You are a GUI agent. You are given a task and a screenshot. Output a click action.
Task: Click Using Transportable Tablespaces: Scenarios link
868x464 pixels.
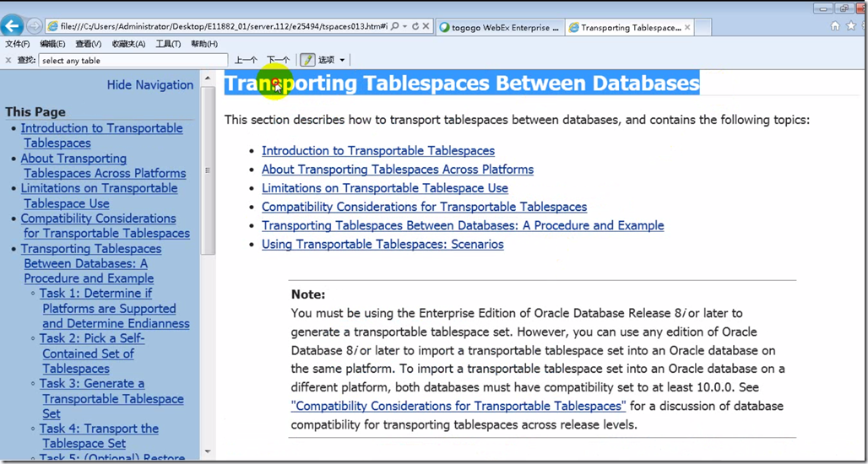382,245
